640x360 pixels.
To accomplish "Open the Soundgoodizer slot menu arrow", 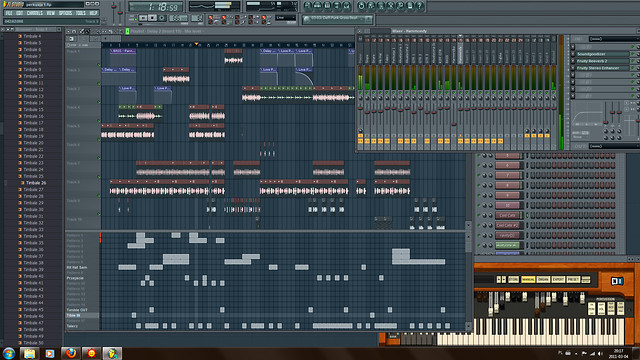I will (x=573, y=54).
